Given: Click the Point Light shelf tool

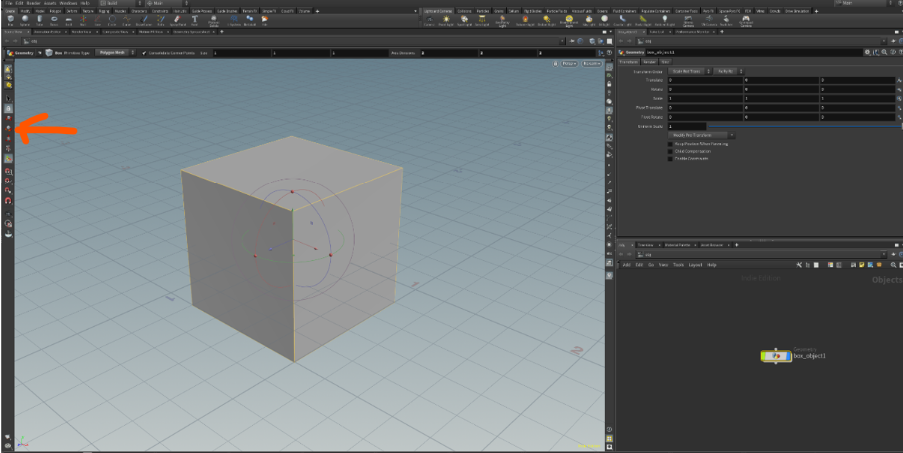Looking at the screenshot, I should (x=445, y=20).
